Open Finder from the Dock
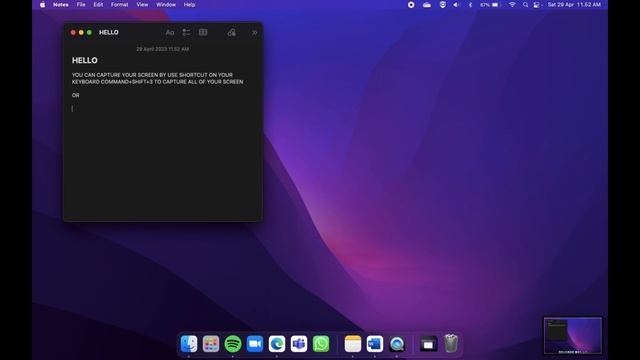The image size is (640, 360). point(189,344)
